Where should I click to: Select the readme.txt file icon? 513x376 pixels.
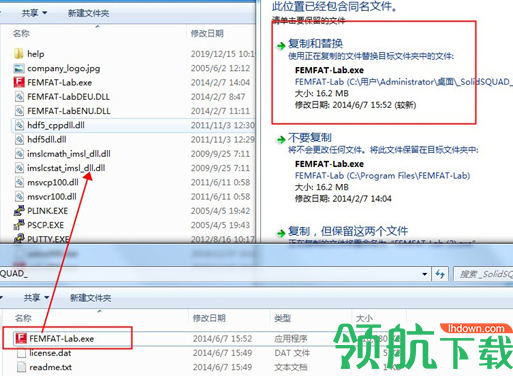21,367
